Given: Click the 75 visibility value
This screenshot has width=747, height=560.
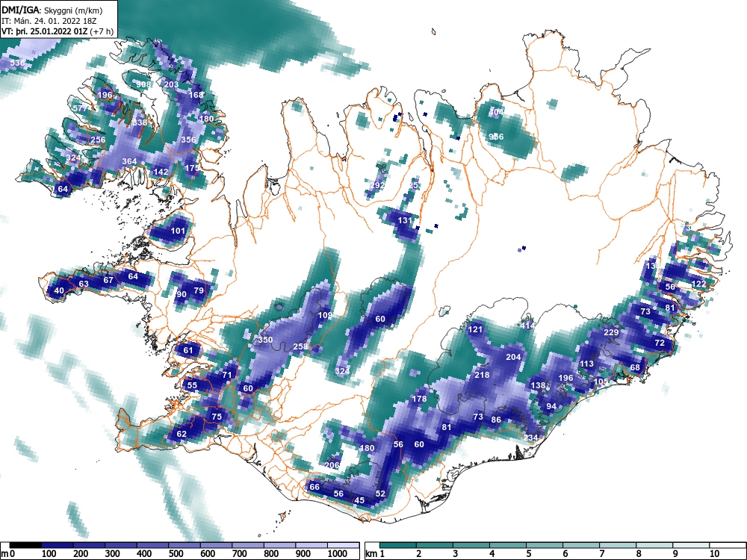Looking at the screenshot, I should point(217,417).
